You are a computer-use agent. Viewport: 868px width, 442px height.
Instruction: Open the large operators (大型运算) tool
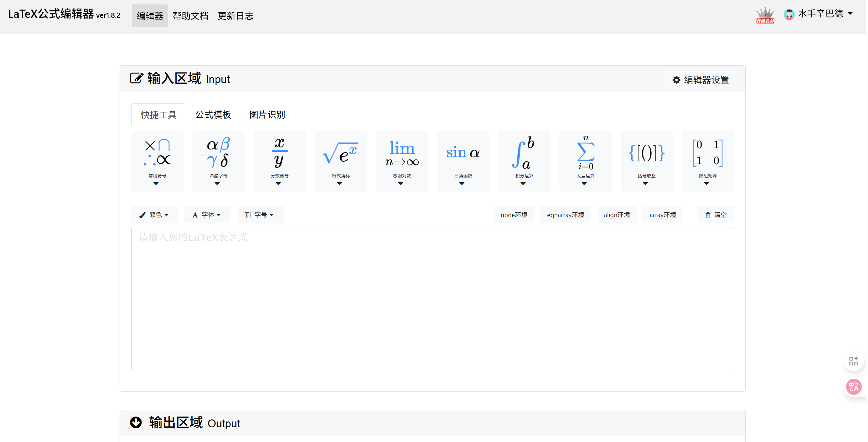click(585, 161)
